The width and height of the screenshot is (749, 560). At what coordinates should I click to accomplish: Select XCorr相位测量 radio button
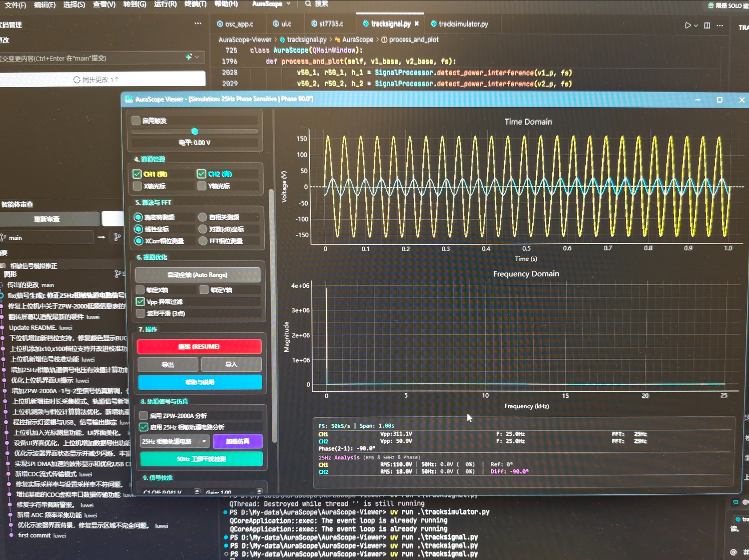(139, 241)
